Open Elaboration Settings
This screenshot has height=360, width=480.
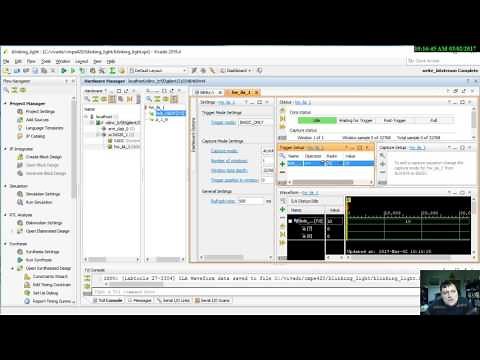click(44, 223)
